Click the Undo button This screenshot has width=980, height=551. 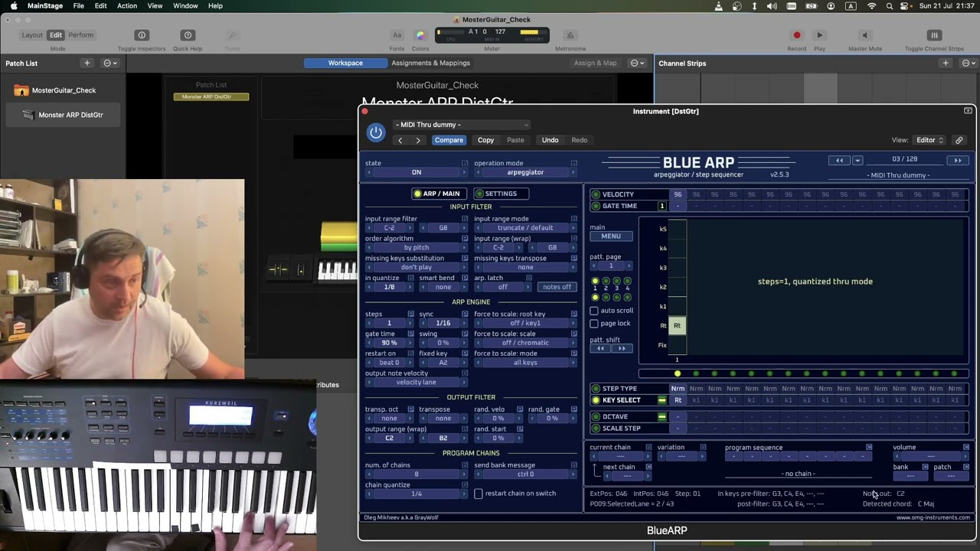point(550,140)
